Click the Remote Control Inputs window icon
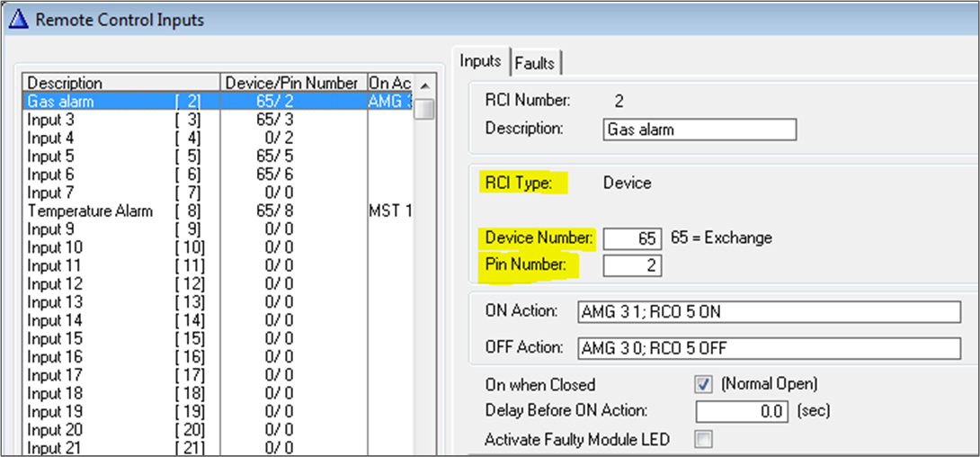This screenshot has height=457, width=980. point(18,20)
